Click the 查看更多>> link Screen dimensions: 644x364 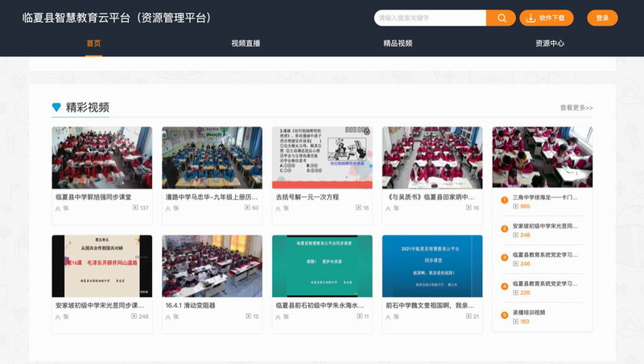tap(576, 108)
